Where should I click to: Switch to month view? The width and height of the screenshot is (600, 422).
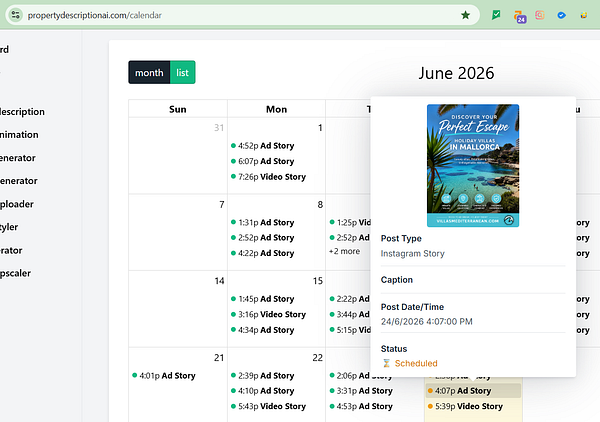pos(149,72)
